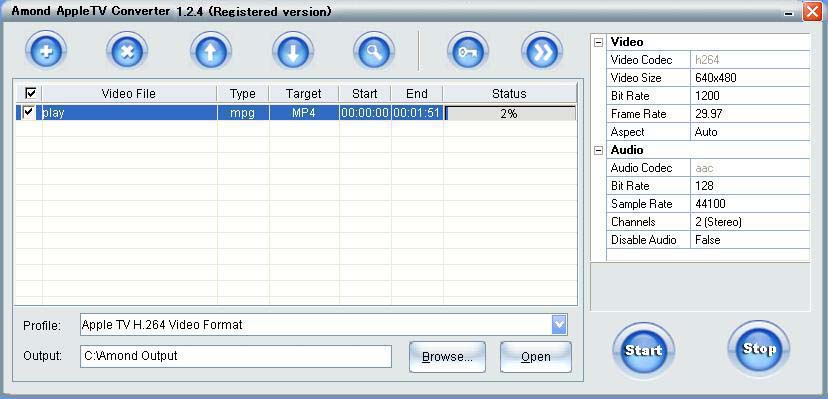Collapse the Audio settings group
This screenshot has height=399, width=828.
click(x=598, y=150)
